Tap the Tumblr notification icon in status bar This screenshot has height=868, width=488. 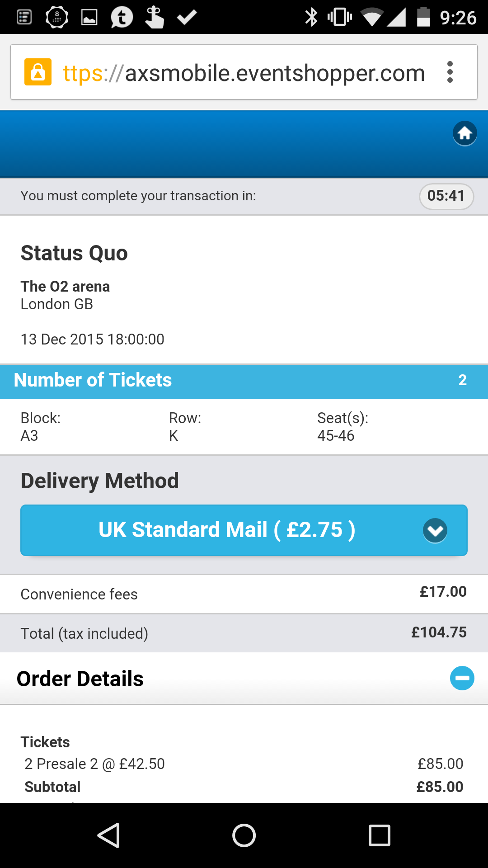[x=121, y=16]
